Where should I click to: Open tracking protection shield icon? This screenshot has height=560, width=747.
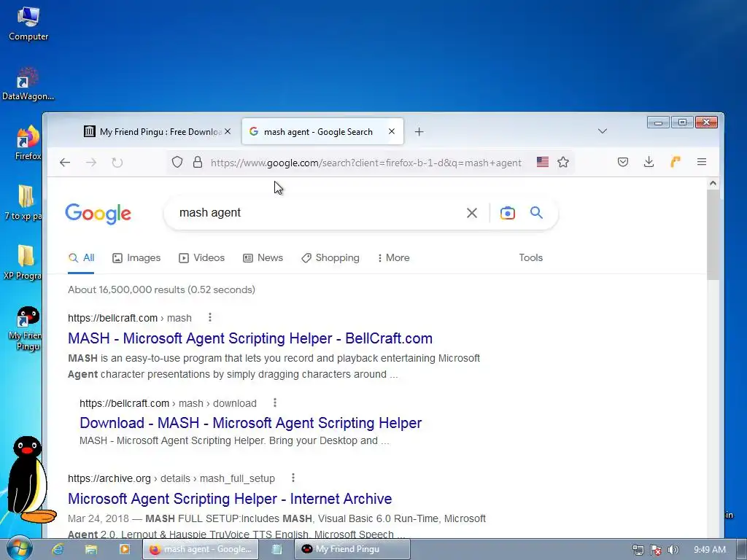(177, 162)
